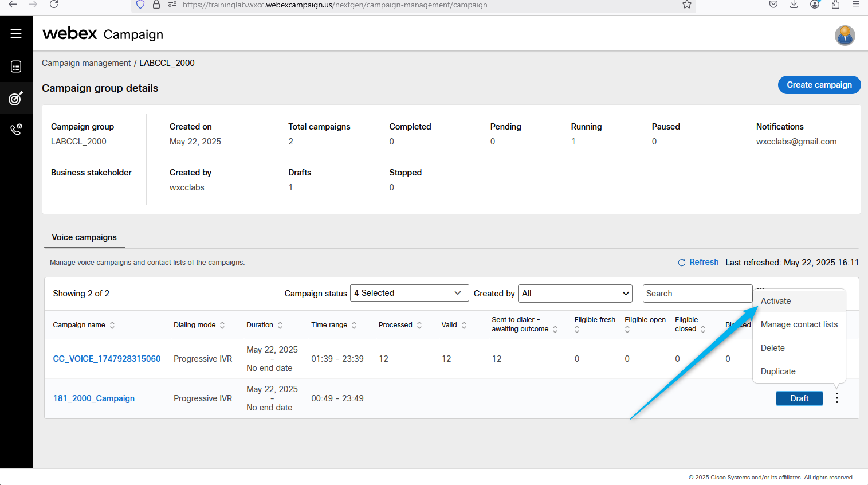
Task: Click the Create campaign button
Action: (819, 85)
